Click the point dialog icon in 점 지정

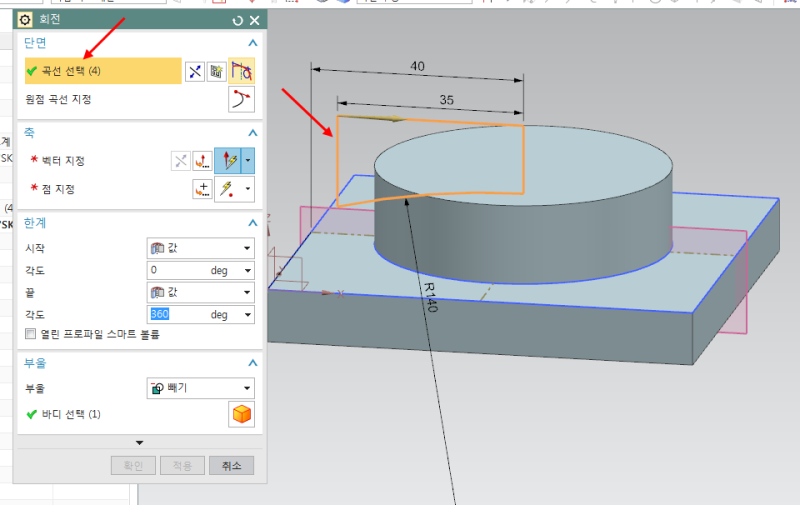point(202,189)
